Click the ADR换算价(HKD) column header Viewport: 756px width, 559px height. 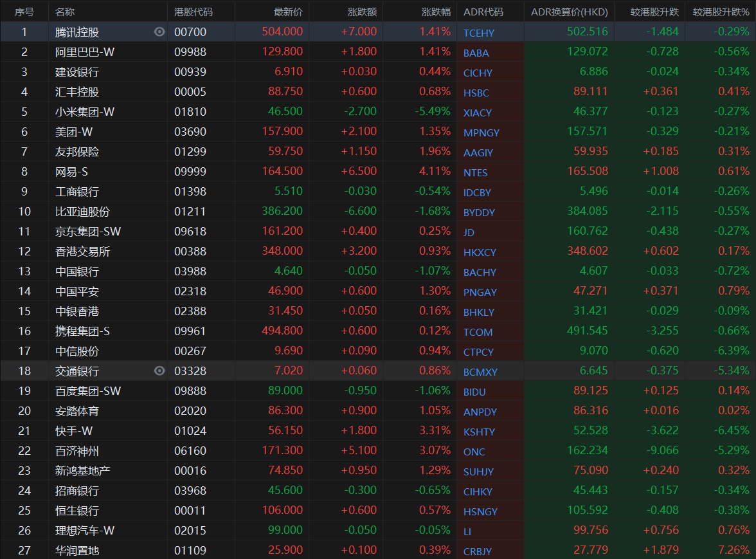(569, 12)
